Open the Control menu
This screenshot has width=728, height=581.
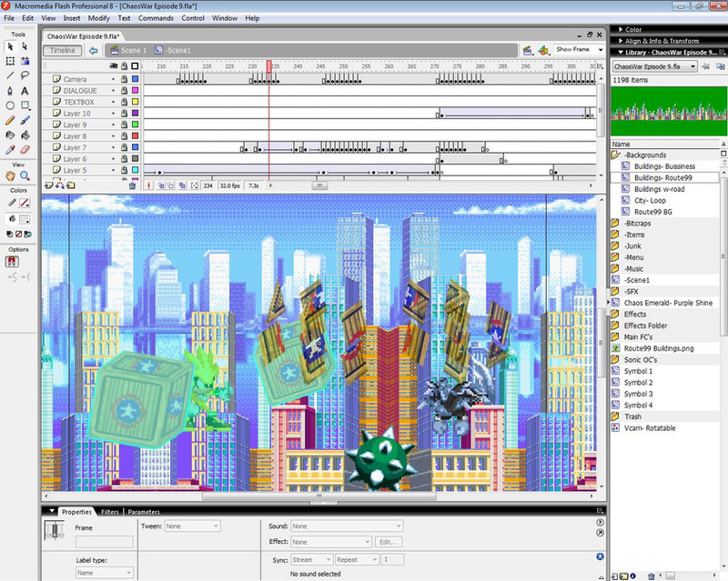tap(193, 18)
